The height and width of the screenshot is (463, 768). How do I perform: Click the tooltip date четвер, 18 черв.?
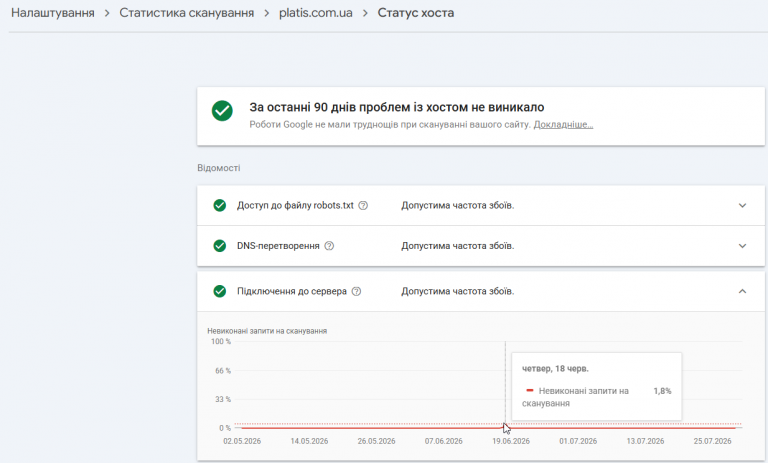coord(555,368)
